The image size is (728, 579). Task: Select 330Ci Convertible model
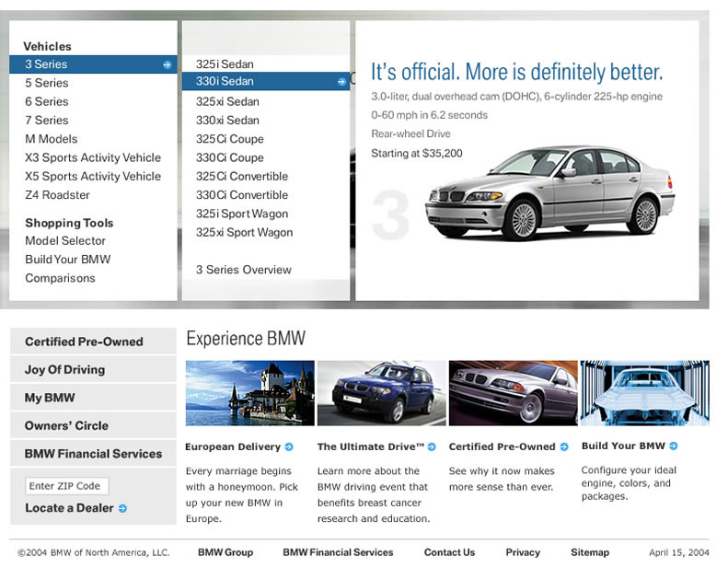point(242,195)
